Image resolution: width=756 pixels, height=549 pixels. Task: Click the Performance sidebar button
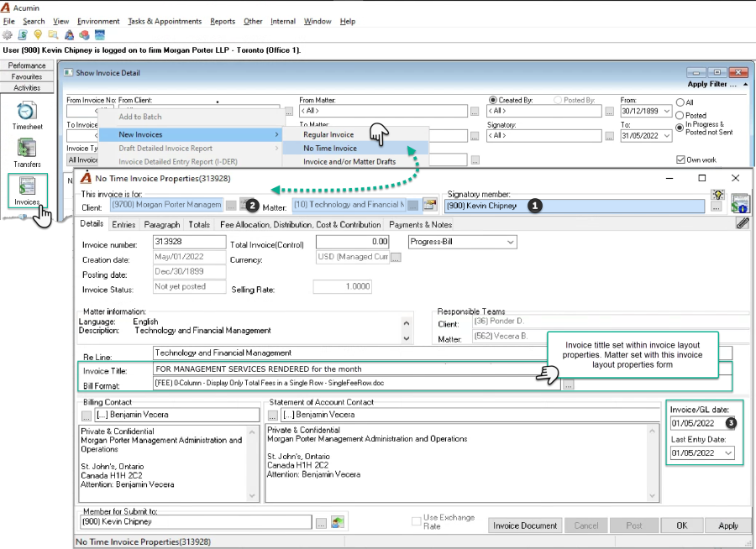27,65
